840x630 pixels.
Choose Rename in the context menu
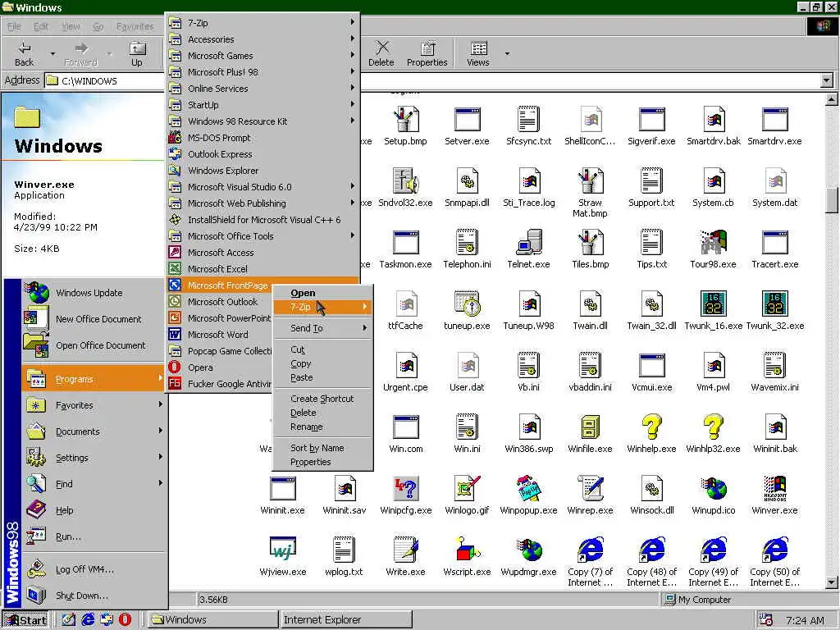[322, 427]
